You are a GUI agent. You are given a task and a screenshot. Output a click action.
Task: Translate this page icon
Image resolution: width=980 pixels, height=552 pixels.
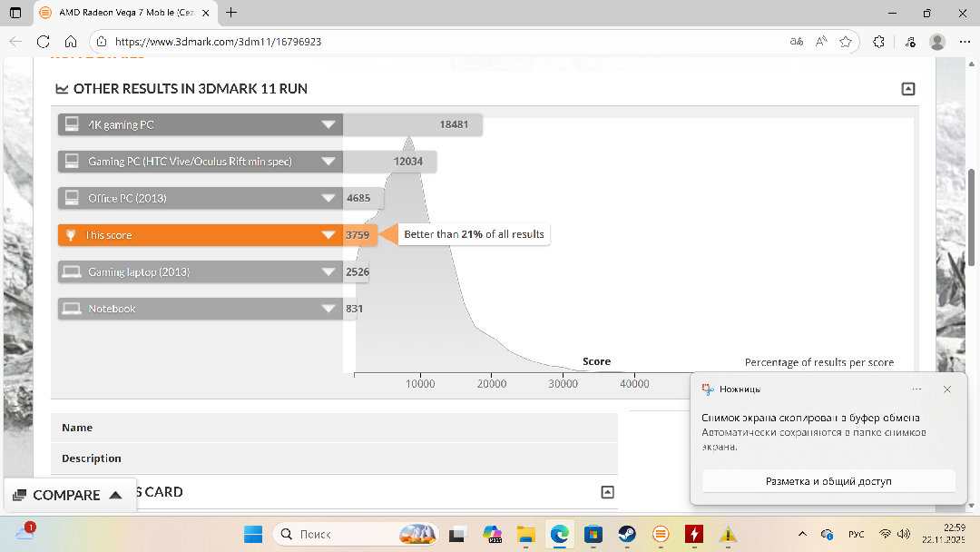(x=797, y=42)
